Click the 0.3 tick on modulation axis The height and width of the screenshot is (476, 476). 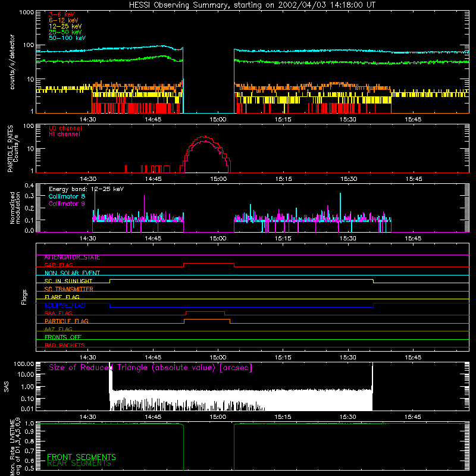coord(29,196)
